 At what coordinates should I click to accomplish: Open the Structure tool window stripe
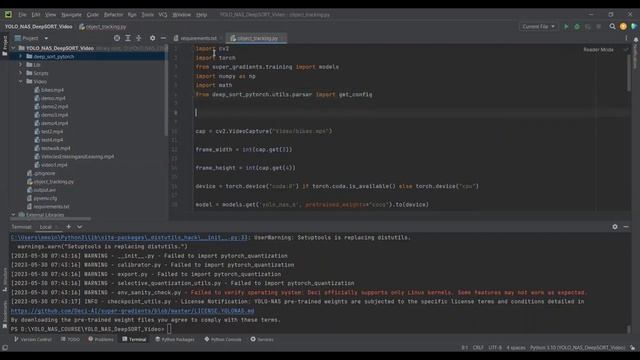tap(4, 279)
